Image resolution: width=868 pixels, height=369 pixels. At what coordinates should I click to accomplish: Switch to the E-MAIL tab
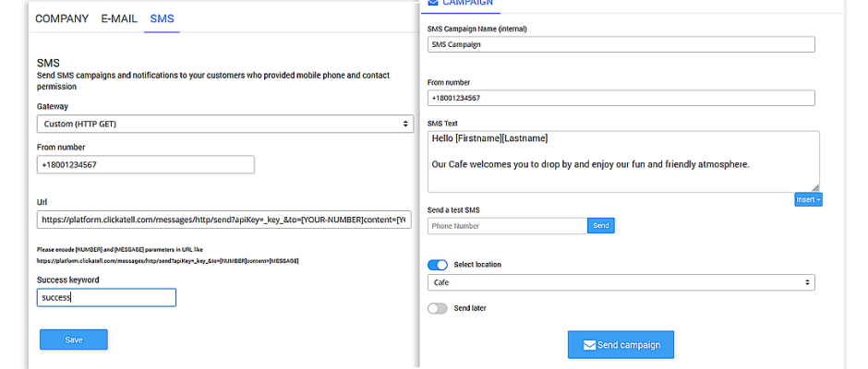point(119,18)
